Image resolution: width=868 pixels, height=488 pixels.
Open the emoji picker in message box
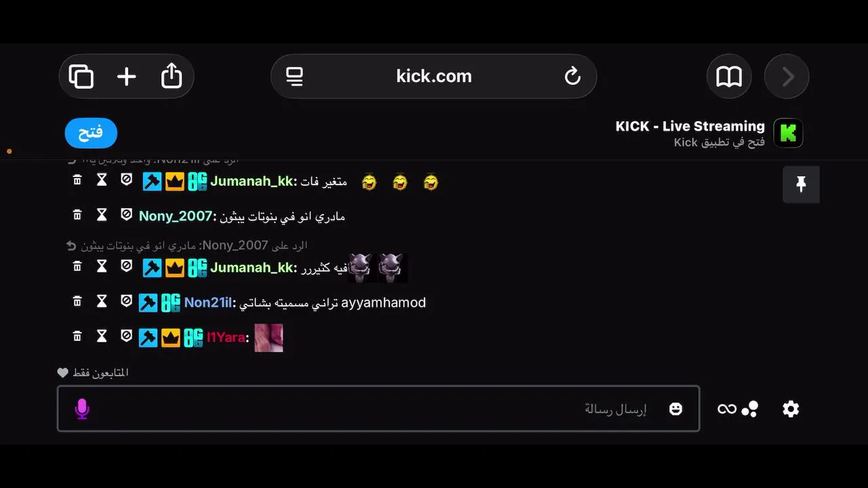(675, 409)
